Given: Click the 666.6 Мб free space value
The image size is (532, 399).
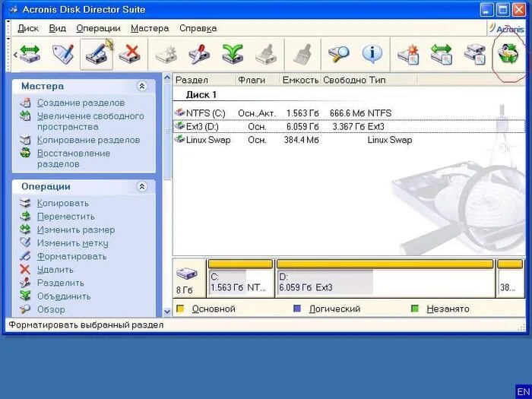Looking at the screenshot, I should coord(347,113).
